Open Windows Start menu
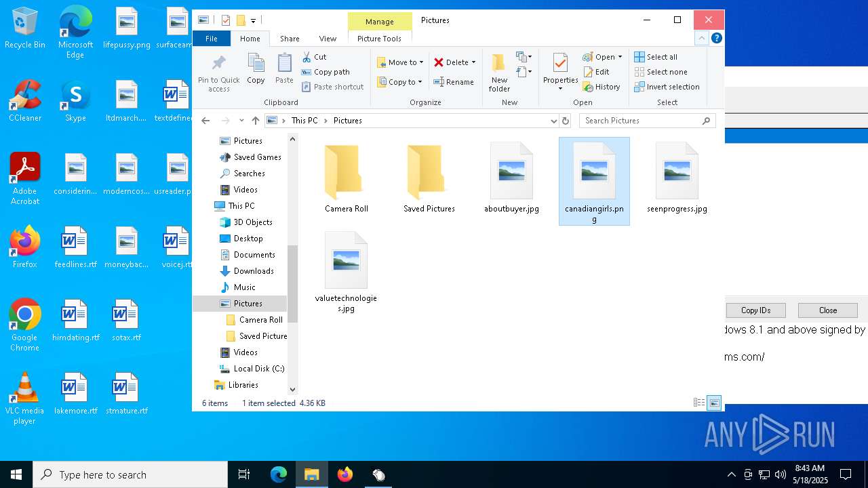 tap(16, 474)
